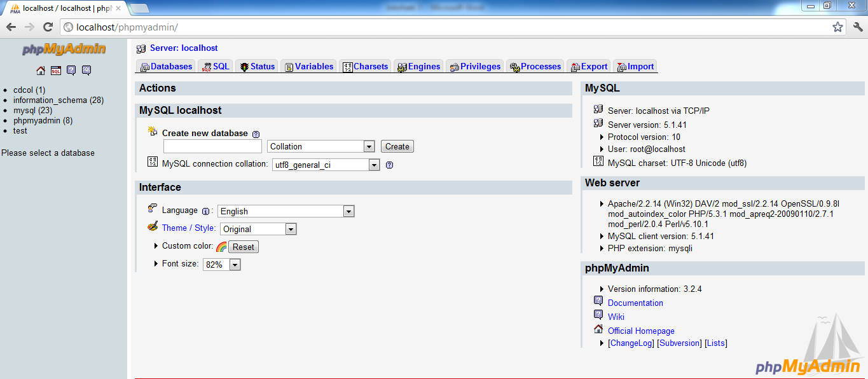Open the Theme dropdown showing Original

point(259,229)
